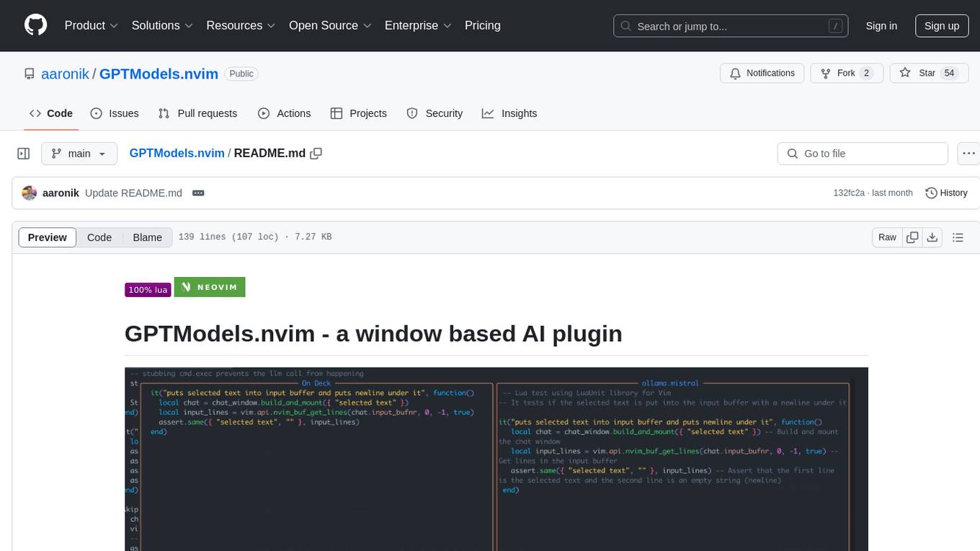The height and width of the screenshot is (551, 980).
Task: Open the 100% lua badge
Action: coord(148,290)
